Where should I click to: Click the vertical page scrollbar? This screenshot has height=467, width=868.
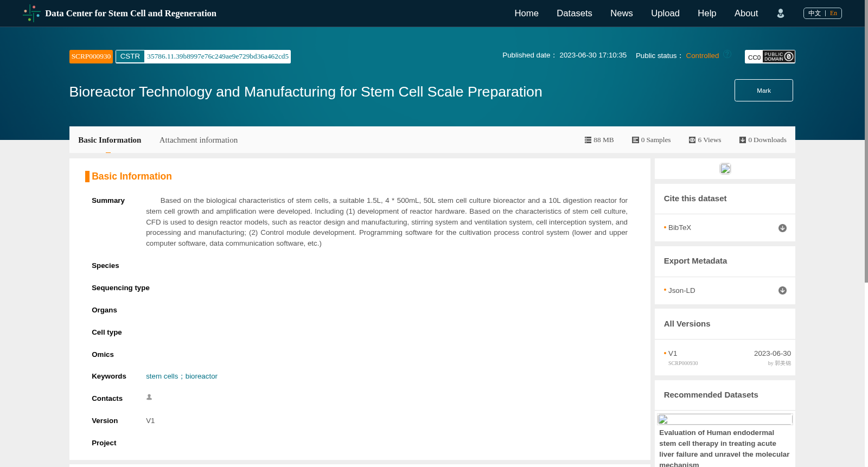(866, 141)
